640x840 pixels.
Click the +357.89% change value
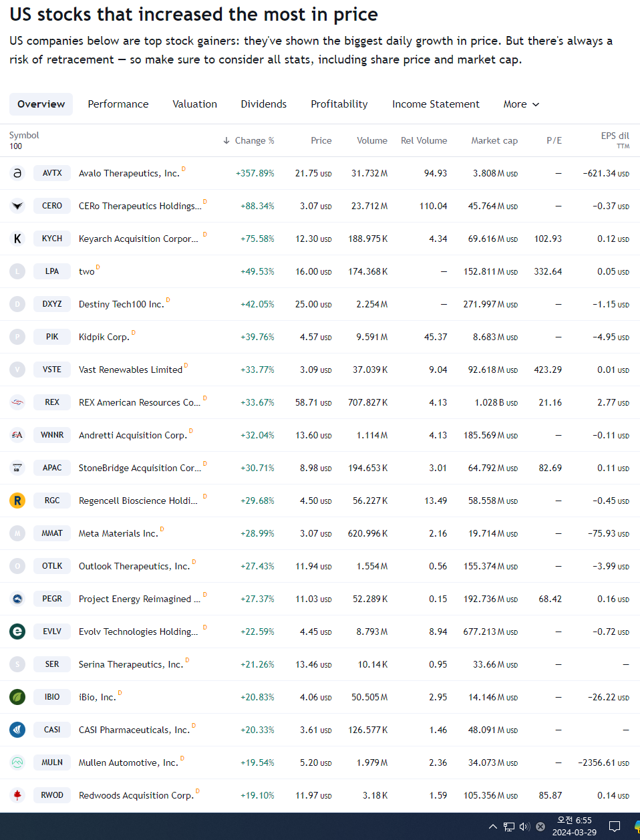(255, 173)
